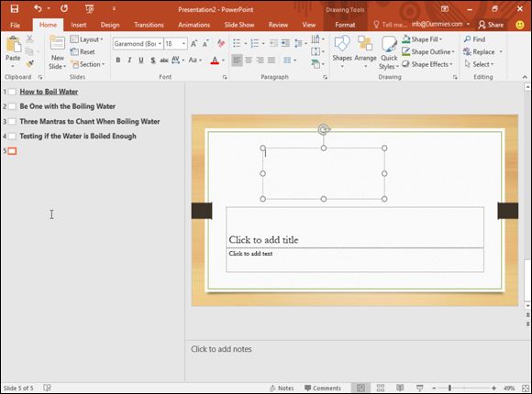Image resolution: width=532 pixels, height=394 pixels.
Task: Click the Find button
Action: pyautogui.click(x=474, y=39)
